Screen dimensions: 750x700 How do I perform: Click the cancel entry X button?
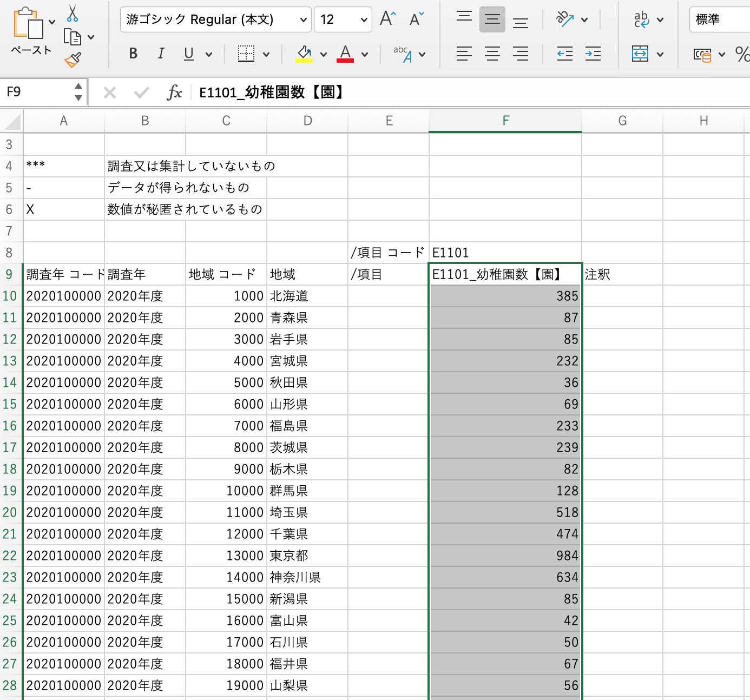(x=110, y=93)
